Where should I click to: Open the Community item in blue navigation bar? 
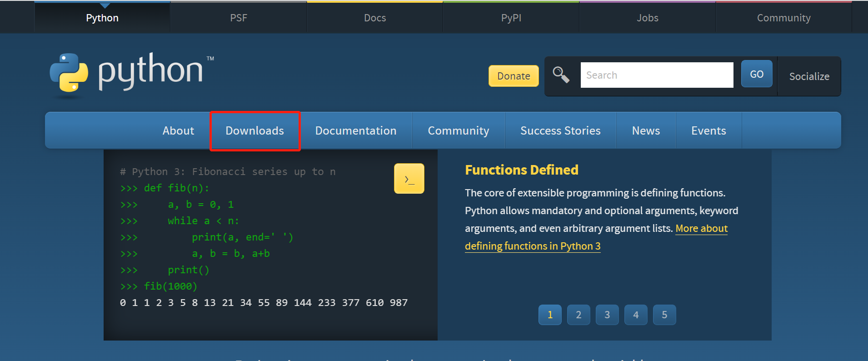[459, 130]
